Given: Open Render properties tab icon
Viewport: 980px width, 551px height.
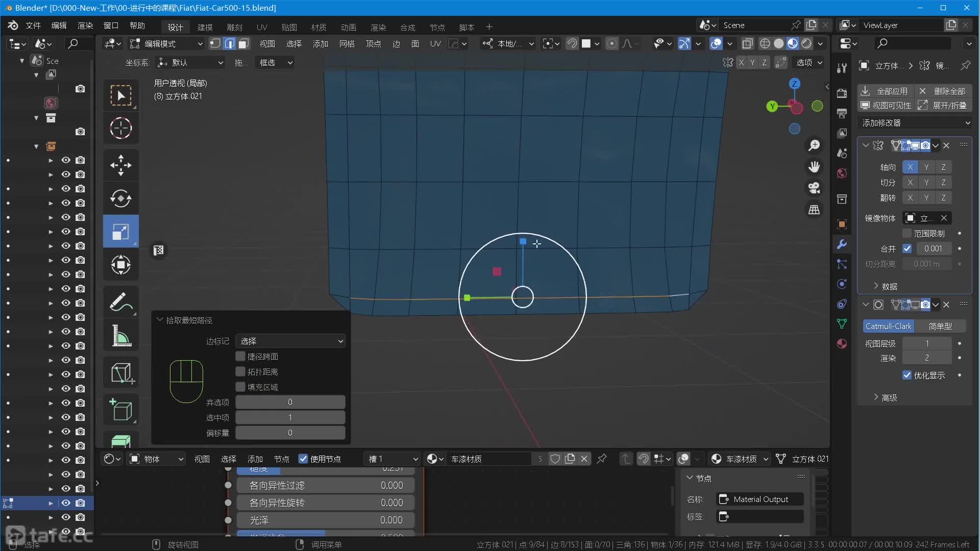Looking at the screenshot, I should click(x=842, y=93).
